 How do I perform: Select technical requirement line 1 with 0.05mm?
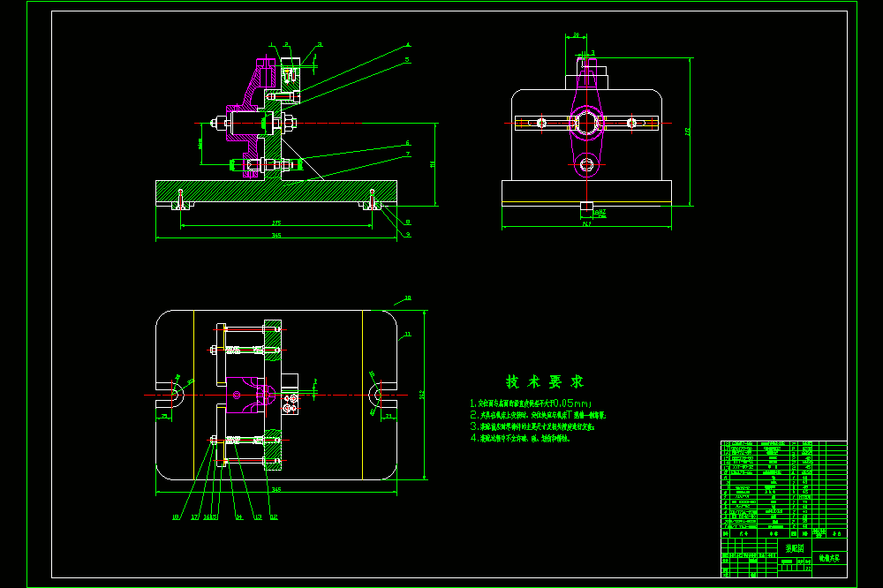pyautogui.click(x=531, y=403)
